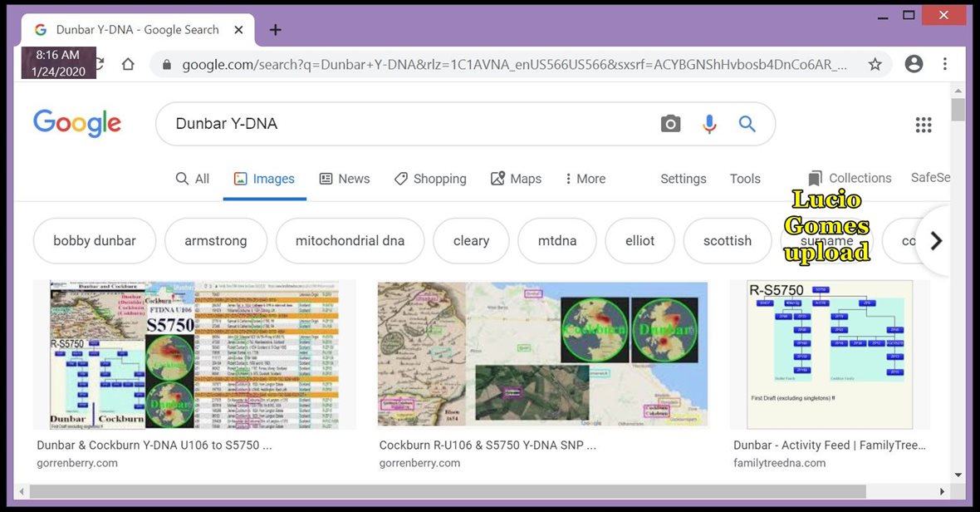
Task: Switch to the Maps results tab
Action: 516,179
